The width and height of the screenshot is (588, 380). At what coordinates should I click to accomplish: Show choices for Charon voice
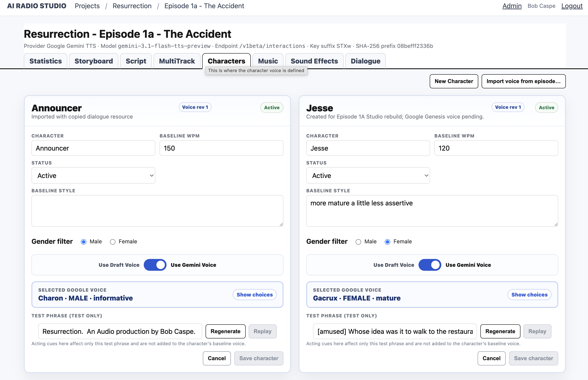point(255,295)
